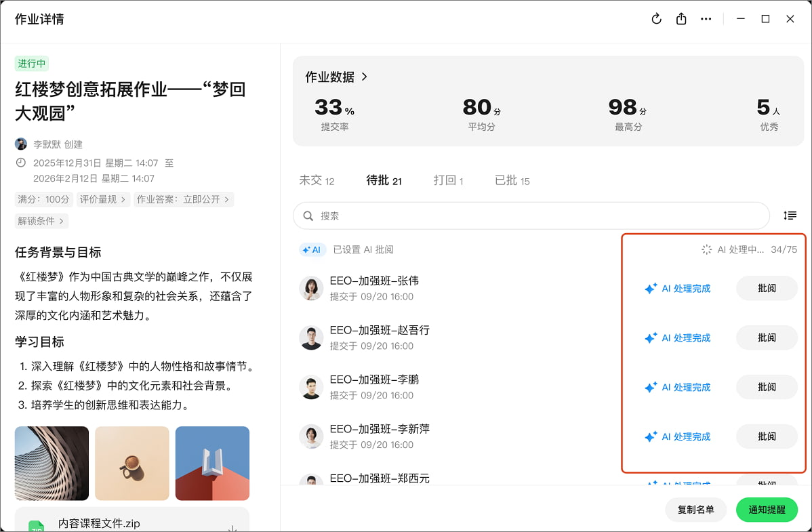Expand the 作业数据 statistics chevron
812x532 pixels.
(x=365, y=77)
